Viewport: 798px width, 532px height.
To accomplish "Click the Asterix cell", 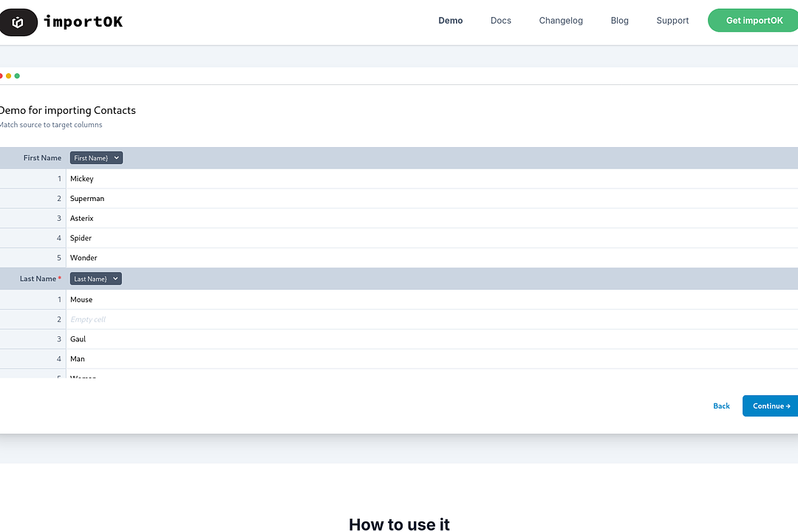I will pos(82,219).
